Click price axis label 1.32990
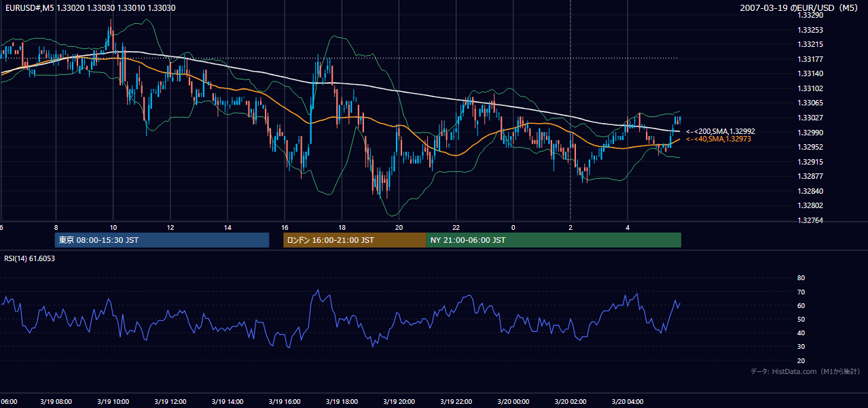 [x=809, y=133]
